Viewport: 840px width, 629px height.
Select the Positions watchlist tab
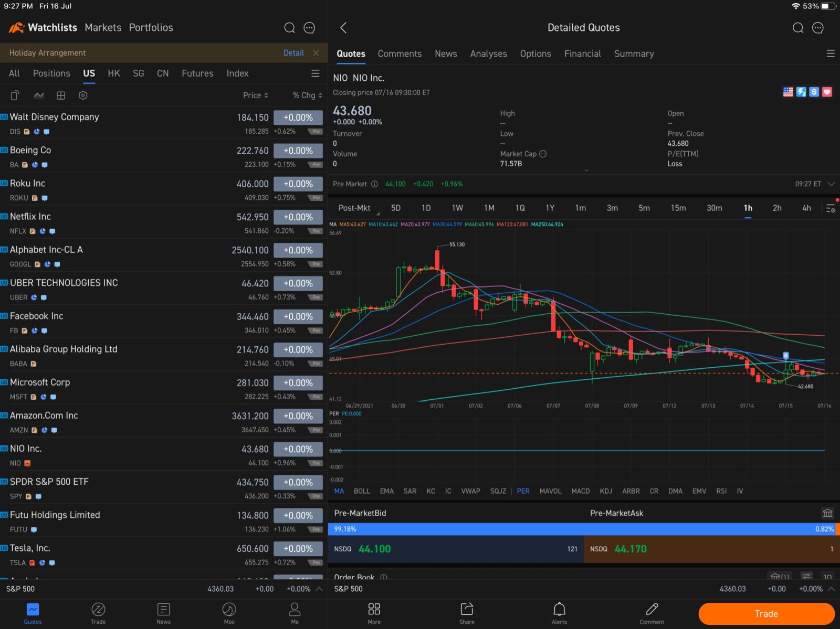click(51, 73)
